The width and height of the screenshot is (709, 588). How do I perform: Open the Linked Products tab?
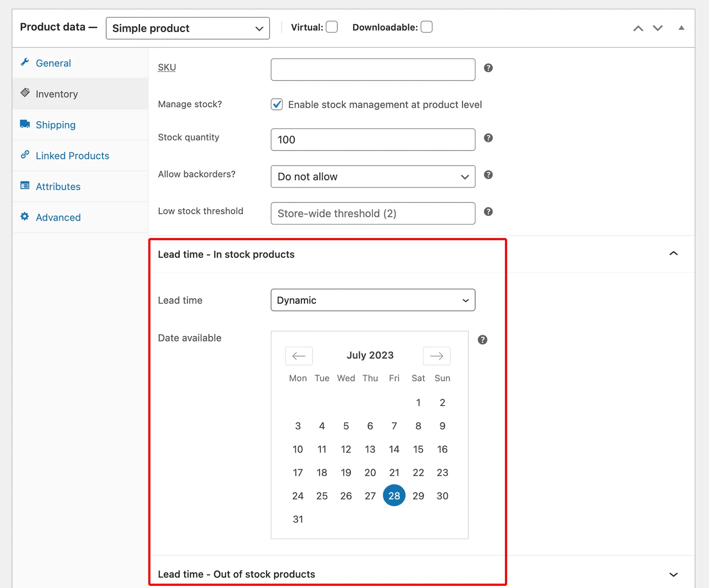(x=72, y=156)
